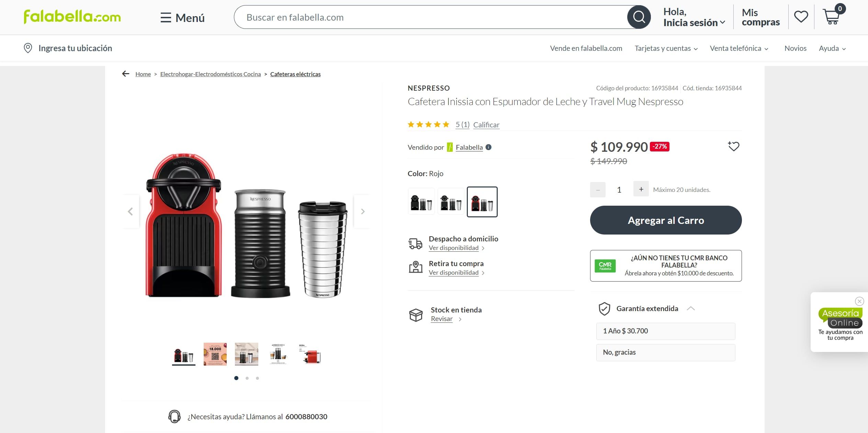
Task: Collapse the Garantía extendida section
Action: coord(691,308)
